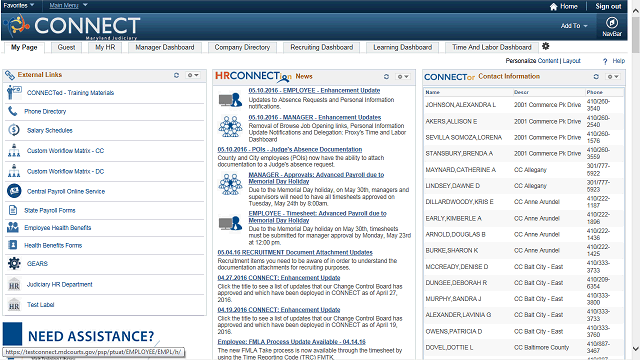Open the POIs Judge's Absence Documentation link
Image resolution: width=640 pixels, height=360 pixels.
tap(290, 149)
